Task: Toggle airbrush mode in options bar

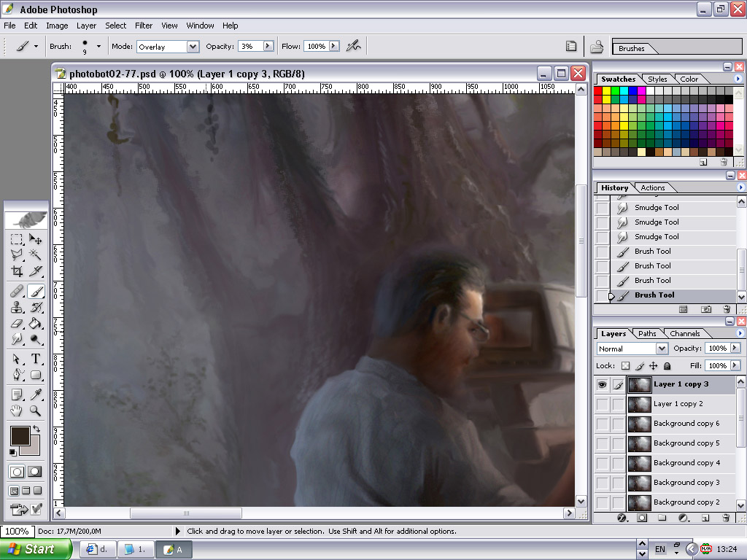Action: pyautogui.click(x=354, y=46)
